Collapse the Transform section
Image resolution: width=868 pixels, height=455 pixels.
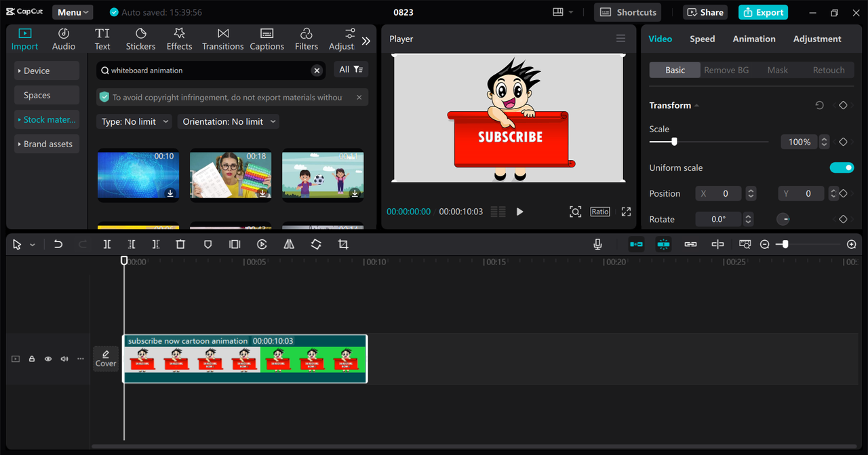pyautogui.click(x=696, y=106)
